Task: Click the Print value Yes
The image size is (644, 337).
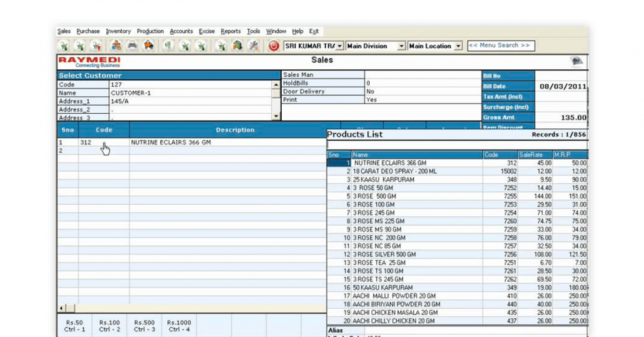Action: tap(371, 99)
